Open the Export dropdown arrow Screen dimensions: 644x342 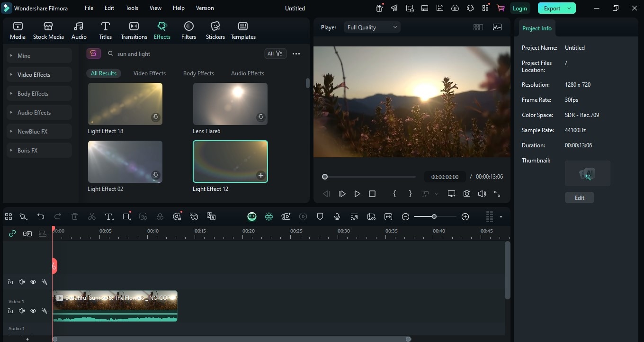pyautogui.click(x=570, y=8)
